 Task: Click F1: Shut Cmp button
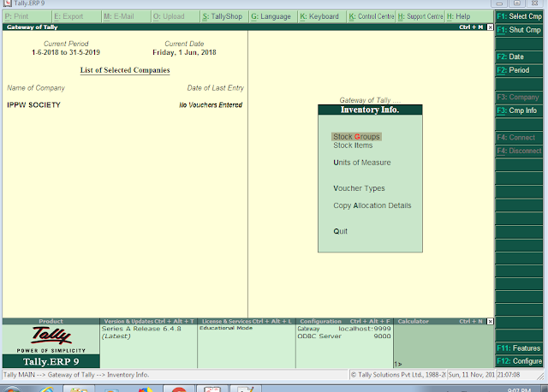point(519,30)
